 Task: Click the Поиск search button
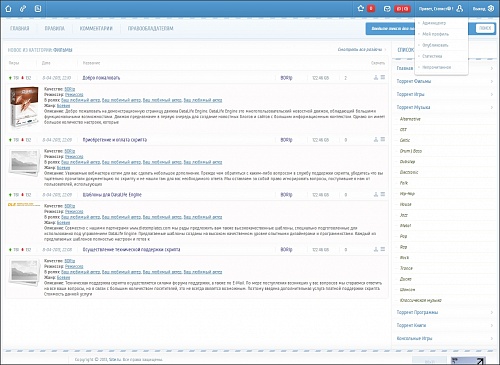pos(485,28)
